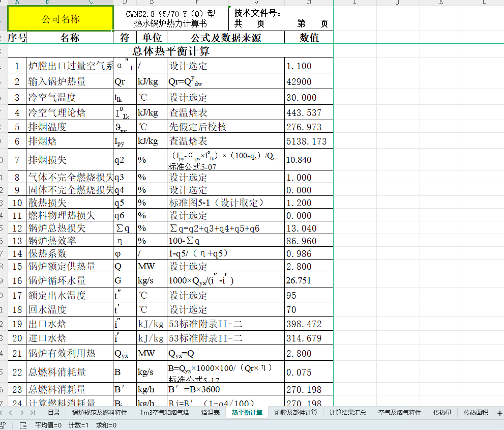Image resolution: width=504 pixels, height=430 pixels.
Task: Click the 总体热平衡计算 section title
Action: (171, 51)
